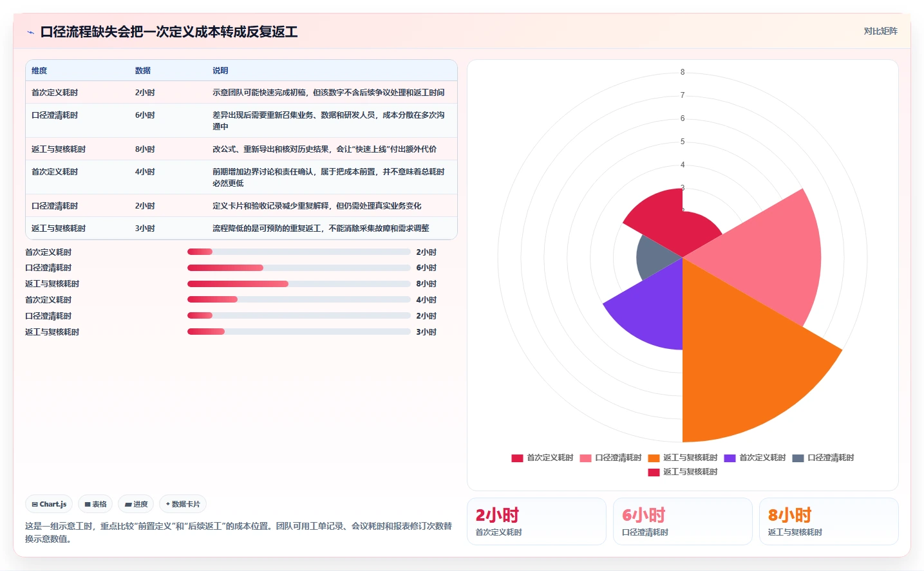Viewport: 924px width, 571px height.
Task: Click the 说明 column header
Action: (x=220, y=71)
